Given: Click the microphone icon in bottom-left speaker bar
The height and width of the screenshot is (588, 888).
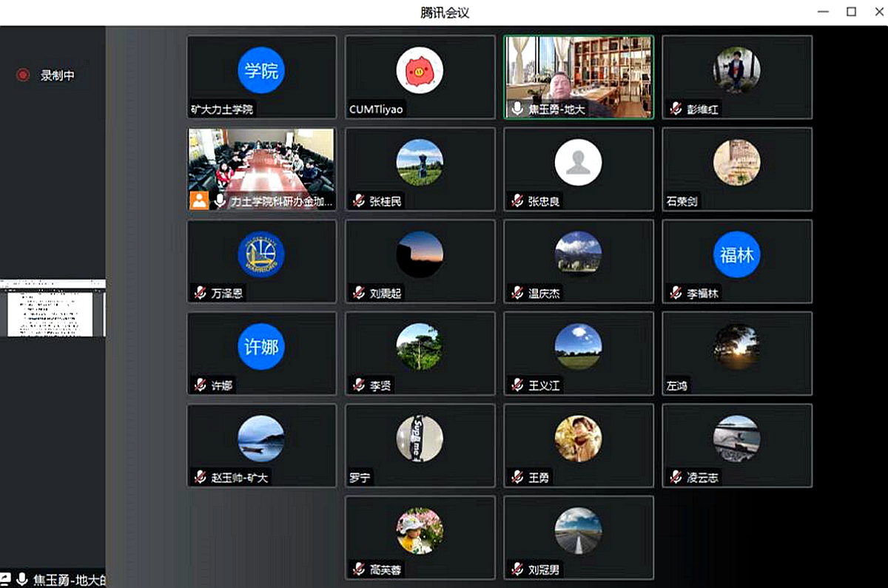Looking at the screenshot, I should [22, 579].
